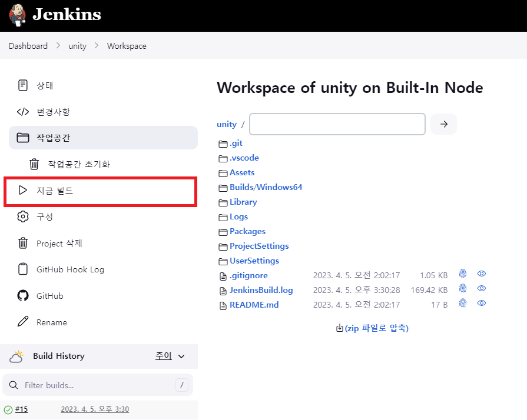The width and height of the screenshot is (527, 420).
Task: Expand the chevron after unity breadcrumb
Action: (x=97, y=45)
